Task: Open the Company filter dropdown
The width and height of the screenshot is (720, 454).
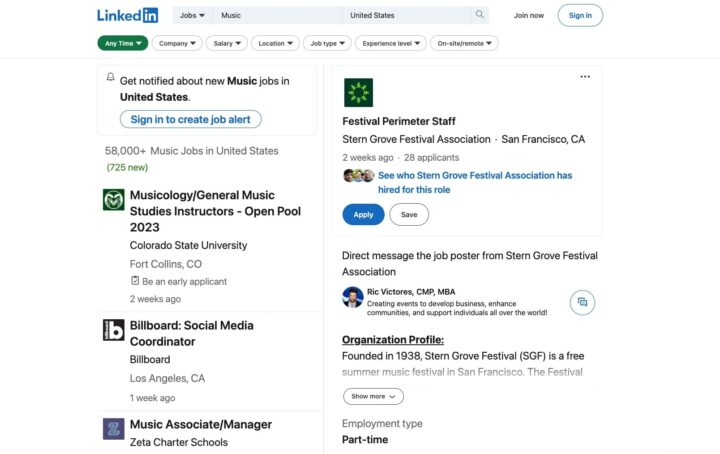Action: click(177, 43)
